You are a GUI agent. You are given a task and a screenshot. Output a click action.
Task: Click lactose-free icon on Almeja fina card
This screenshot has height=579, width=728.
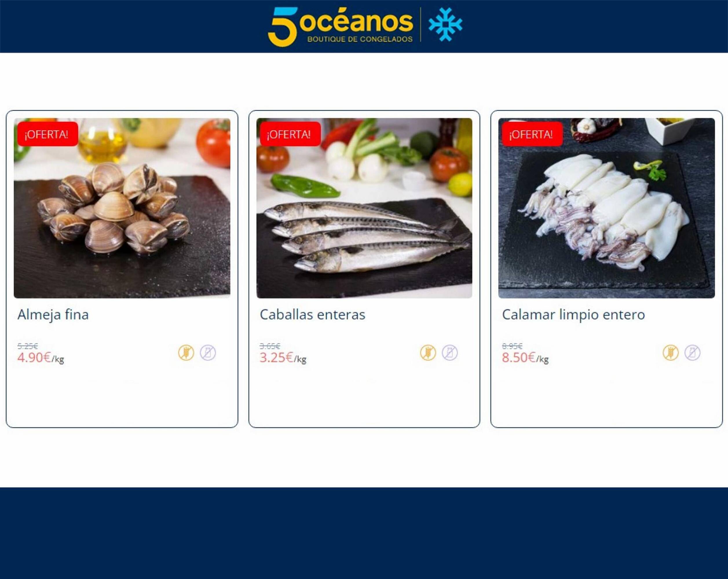point(208,353)
